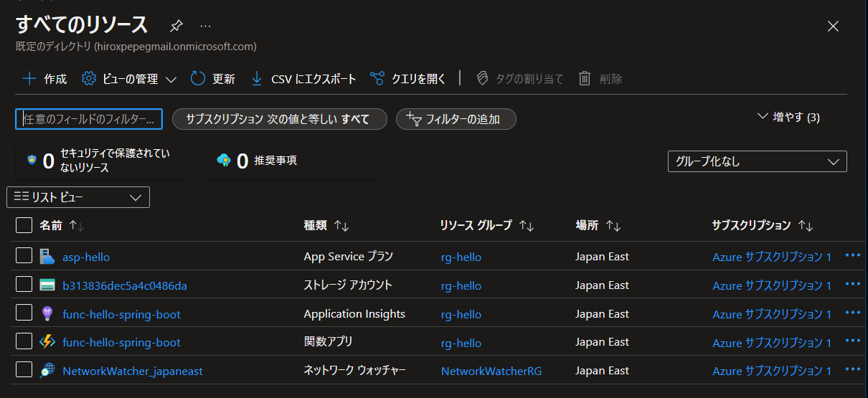Click フィルターの追加
The height and width of the screenshot is (398, 868).
(x=456, y=119)
